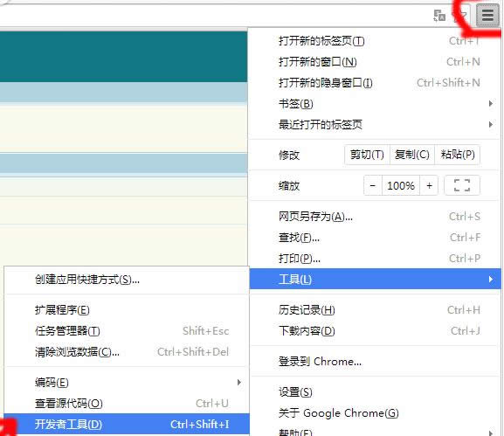Screen dimensions: 504x436
Task: Expand the 编码(E) submenu arrow
Action: (x=238, y=383)
